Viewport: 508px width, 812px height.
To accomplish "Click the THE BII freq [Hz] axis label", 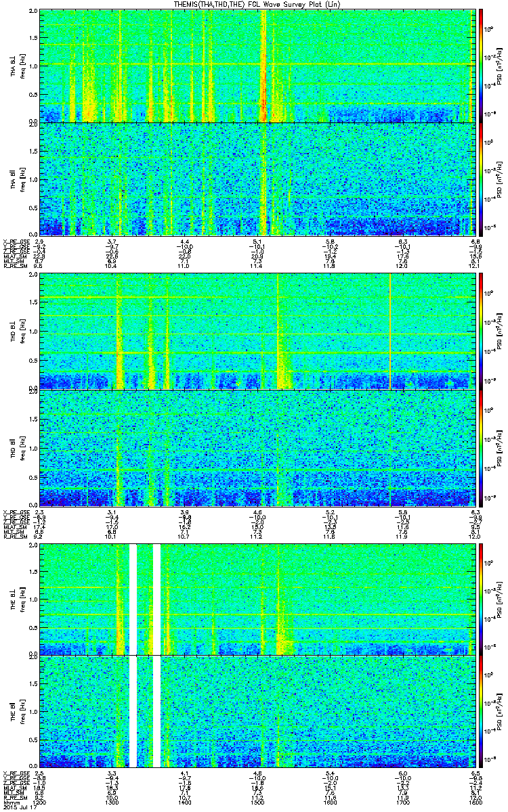I will click(22, 712).
